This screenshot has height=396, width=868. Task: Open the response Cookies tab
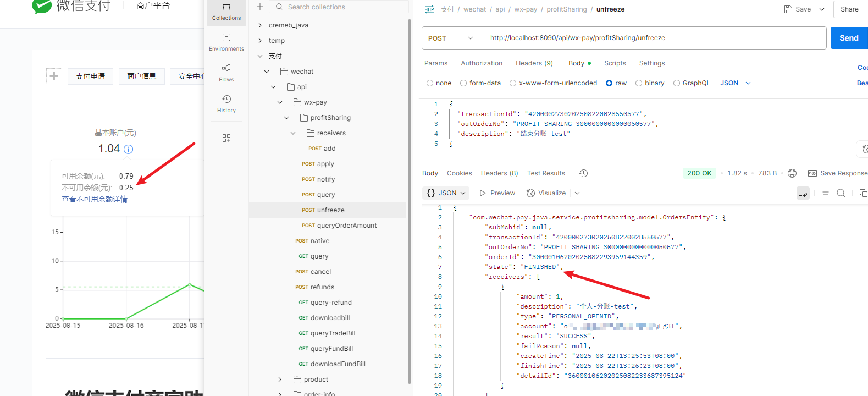click(460, 173)
